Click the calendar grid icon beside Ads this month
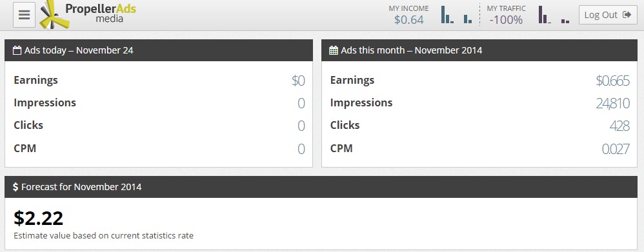644x252 pixels. click(x=334, y=50)
